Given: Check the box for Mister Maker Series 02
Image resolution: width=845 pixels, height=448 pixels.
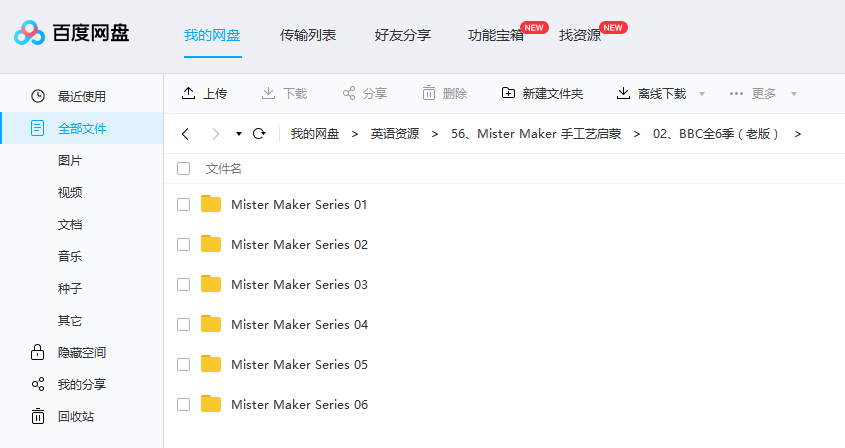Looking at the screenshot, I should click(x=183, y=244).
